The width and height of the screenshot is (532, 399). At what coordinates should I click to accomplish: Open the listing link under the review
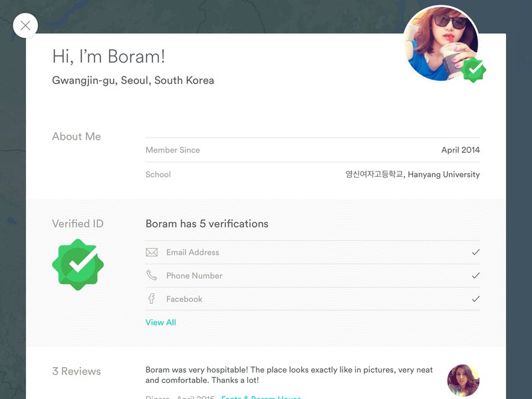click(x=261, y=397)
